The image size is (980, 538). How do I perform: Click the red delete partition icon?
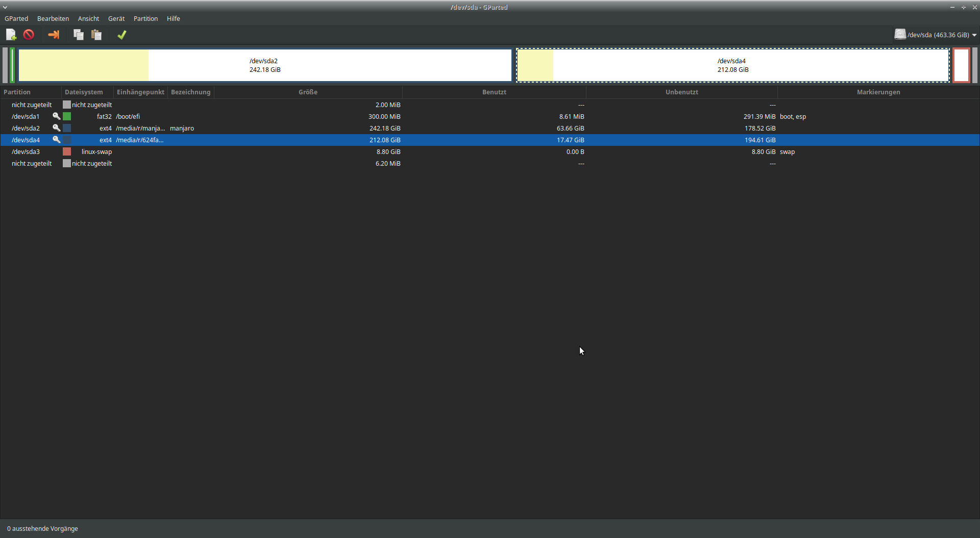click(29, 35)
